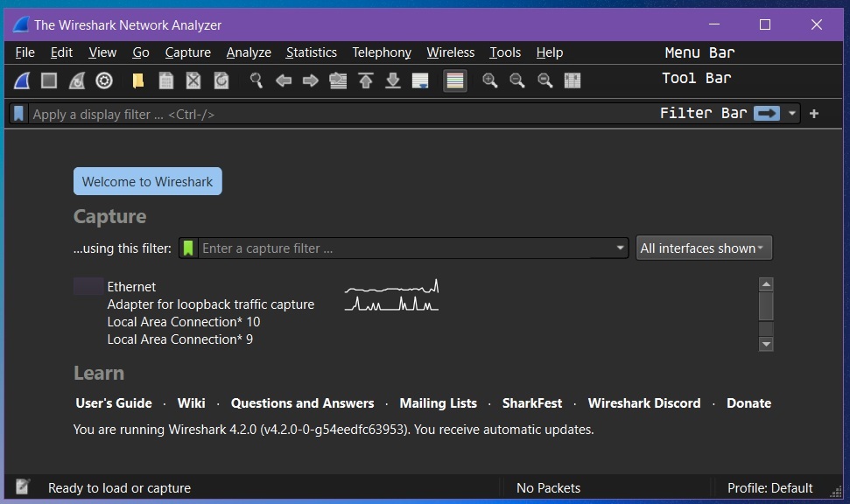Select the restart current capture icon
The image size is (850, 504).
coord(78,80)
